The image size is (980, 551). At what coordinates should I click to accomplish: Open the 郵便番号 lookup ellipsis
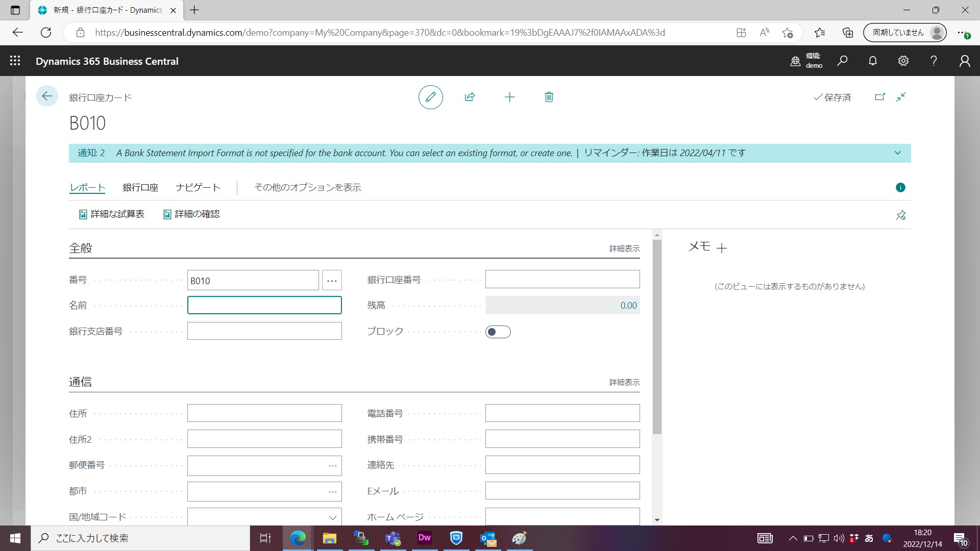pyautogui.click(x=332, y=465)
